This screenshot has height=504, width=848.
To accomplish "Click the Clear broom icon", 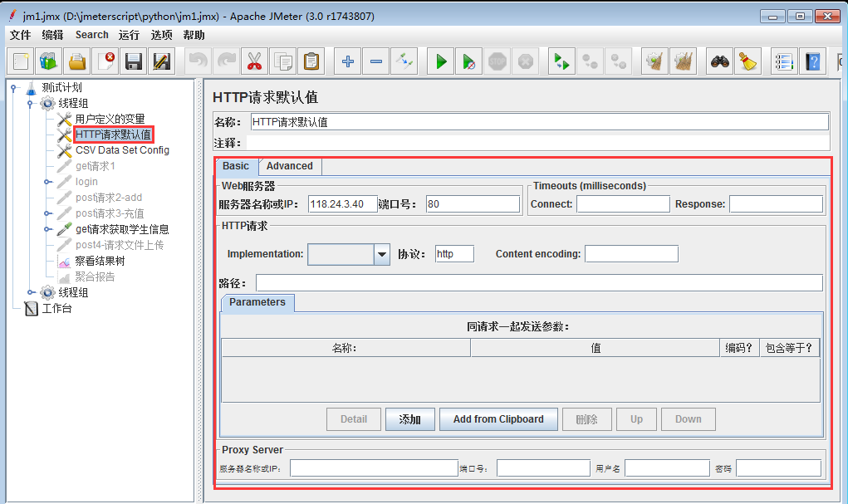I will [x=655, y=61].
